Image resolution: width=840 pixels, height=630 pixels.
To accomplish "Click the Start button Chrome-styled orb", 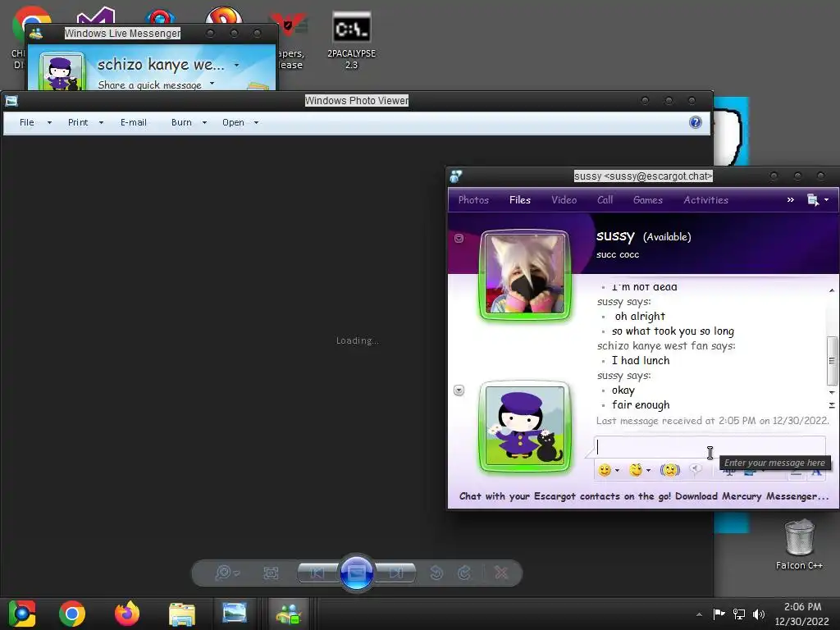I will point(22,614).
